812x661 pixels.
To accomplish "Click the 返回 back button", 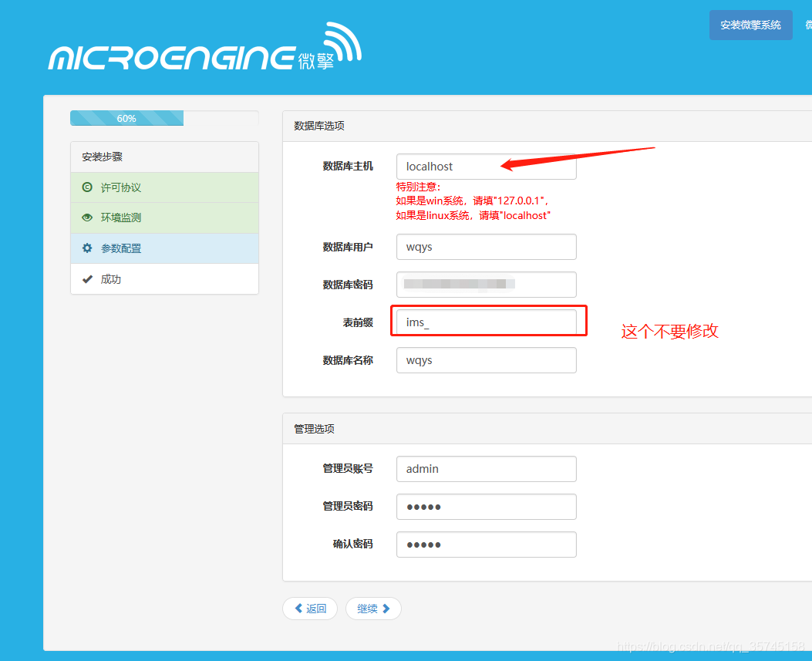I will pyautogui.click(x=310, y=609).
